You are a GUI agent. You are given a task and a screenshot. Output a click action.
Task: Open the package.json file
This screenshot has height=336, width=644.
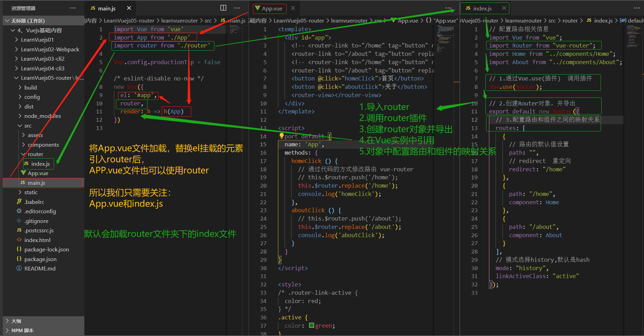click(43, 259)
